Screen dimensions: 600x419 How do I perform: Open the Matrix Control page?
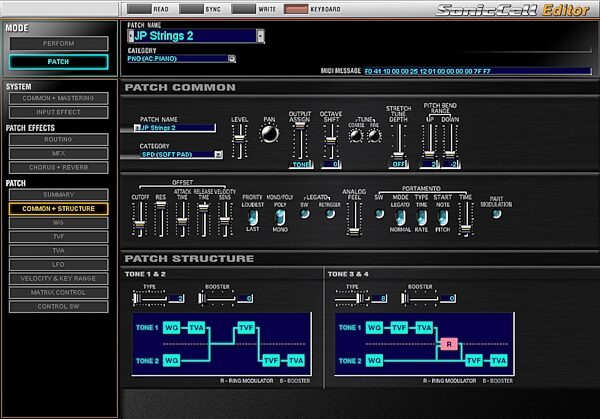pyautogui.click(x=59, y=293)
